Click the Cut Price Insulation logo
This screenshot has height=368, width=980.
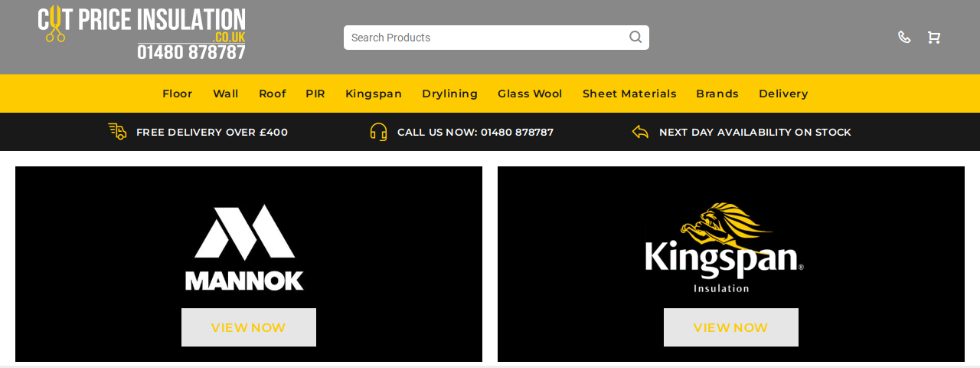coord(142,33)
